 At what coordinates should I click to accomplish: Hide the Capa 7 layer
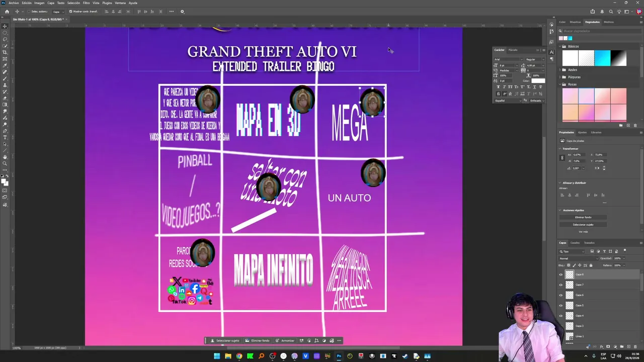tap(561, 285)
